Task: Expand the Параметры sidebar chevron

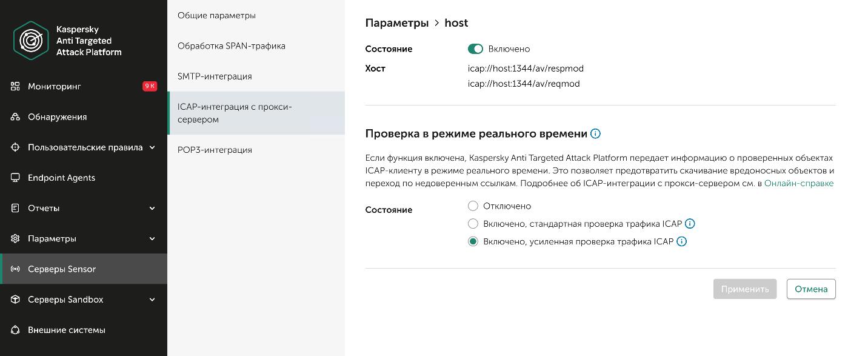Action: coord(152,238)
